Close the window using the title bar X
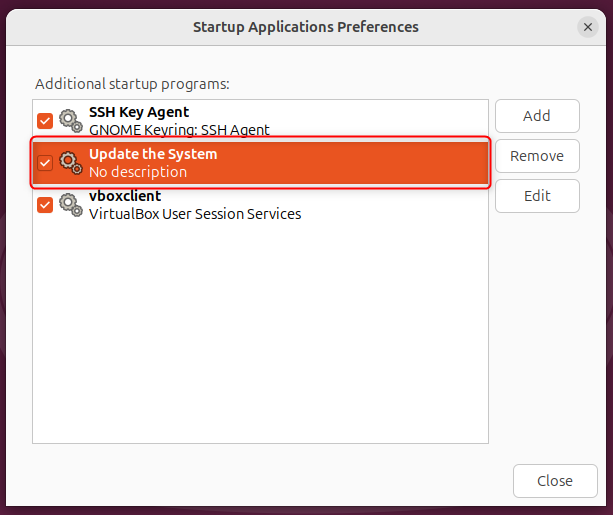The width and height of the screenshot is (613, 515). click(588, 27)
